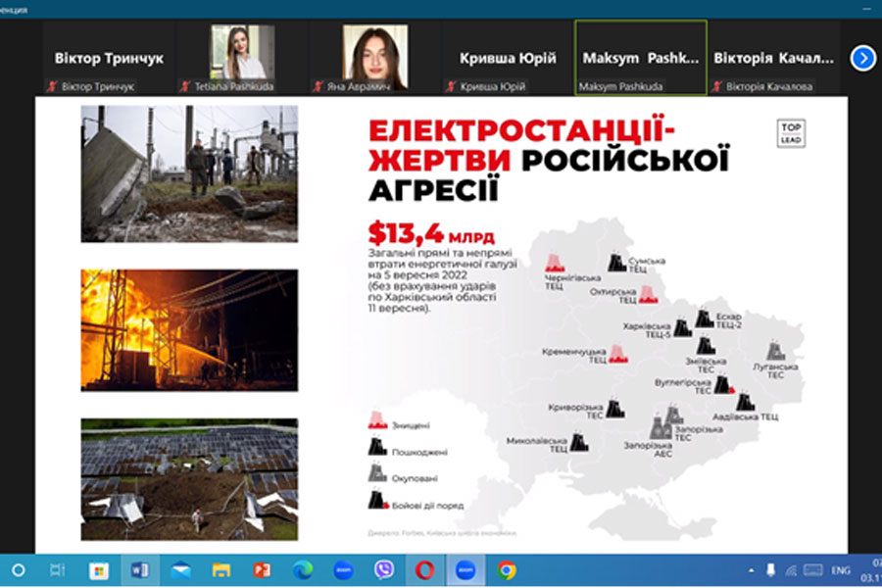Open Wi-Fi network settings in tray
The height and width of the screenshot is (588, 882).
pyautogui.click(x=790, y=569)
